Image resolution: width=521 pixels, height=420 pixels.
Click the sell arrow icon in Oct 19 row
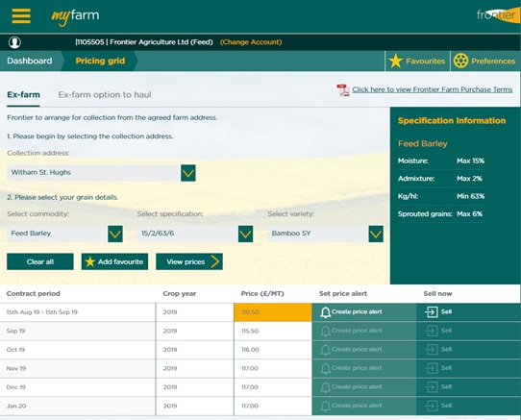[431, 350]
